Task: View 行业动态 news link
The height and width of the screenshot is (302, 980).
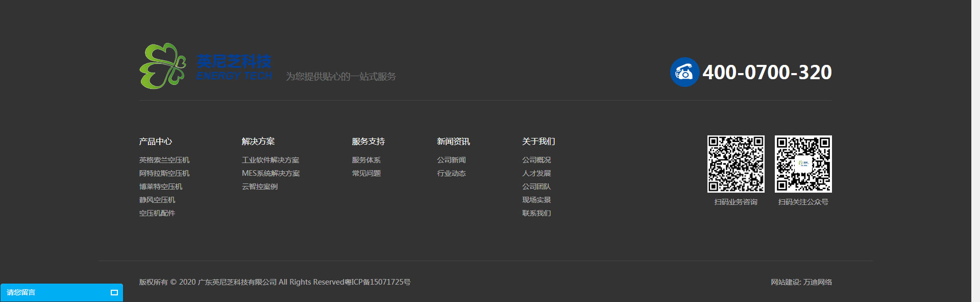Action: (451, 173)
